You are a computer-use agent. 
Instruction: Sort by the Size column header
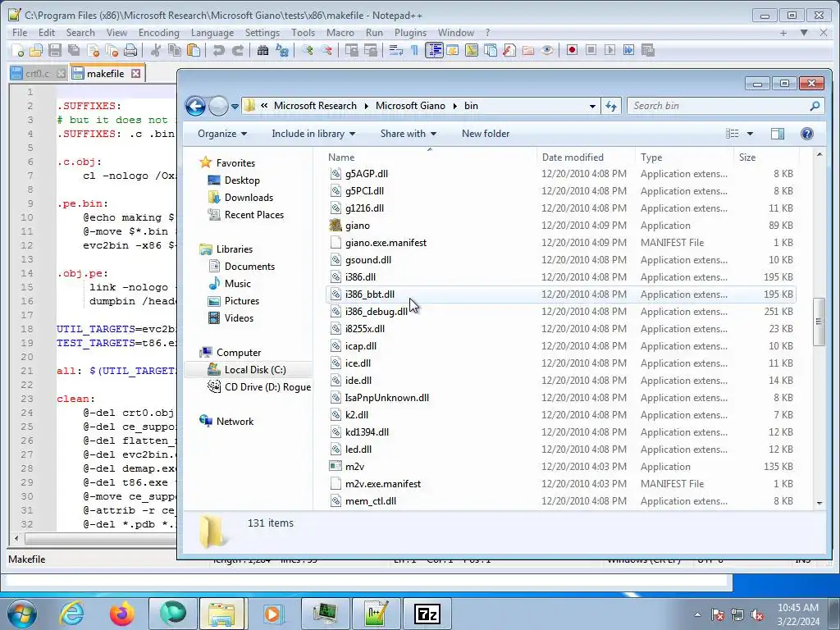click(766, 157)
